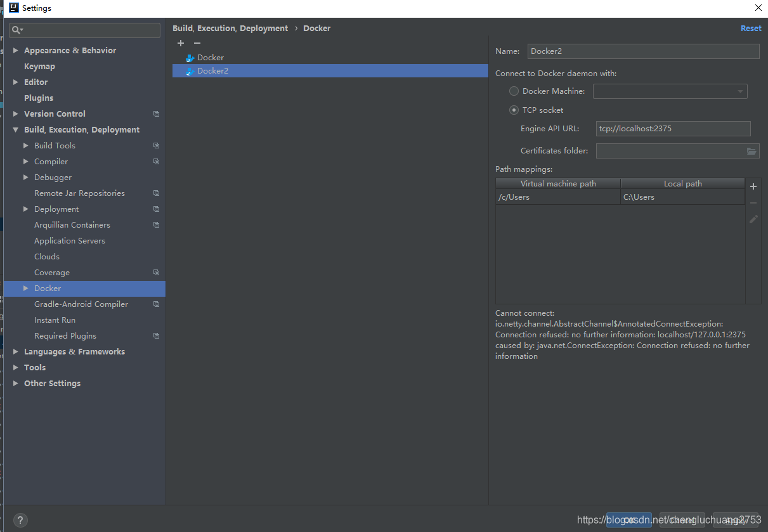Viewport: 768px width, 532px height.
Task: Click project-level icon next to Coverage
Action: 157,273
